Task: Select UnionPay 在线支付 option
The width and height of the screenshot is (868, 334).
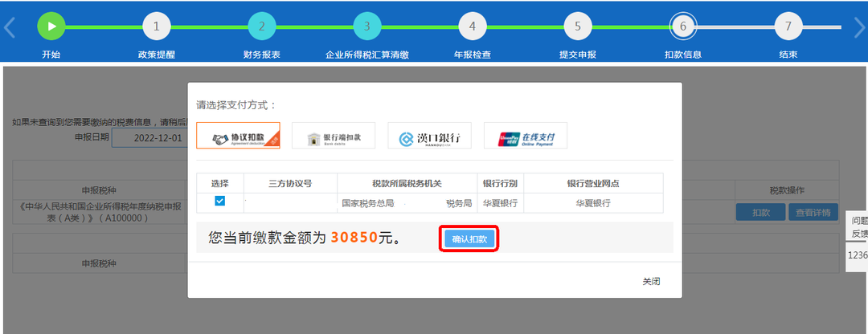Action: 526,136
